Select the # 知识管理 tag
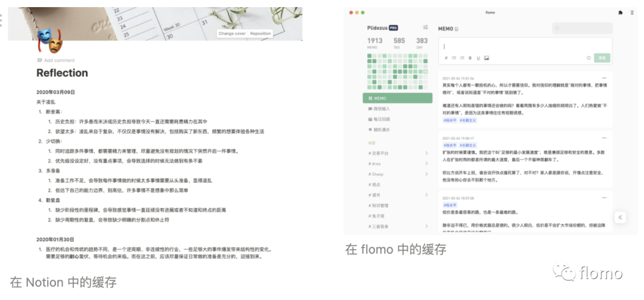 point(378,206)
